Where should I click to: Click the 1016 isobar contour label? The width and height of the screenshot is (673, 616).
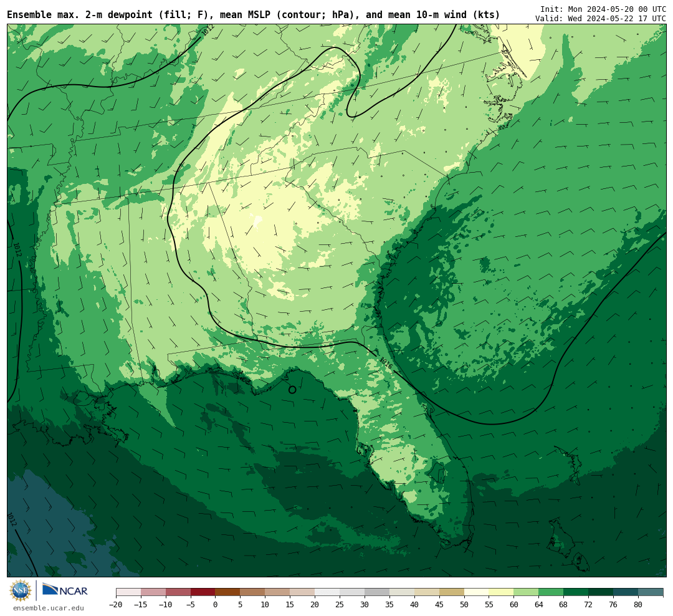point(386,363)
